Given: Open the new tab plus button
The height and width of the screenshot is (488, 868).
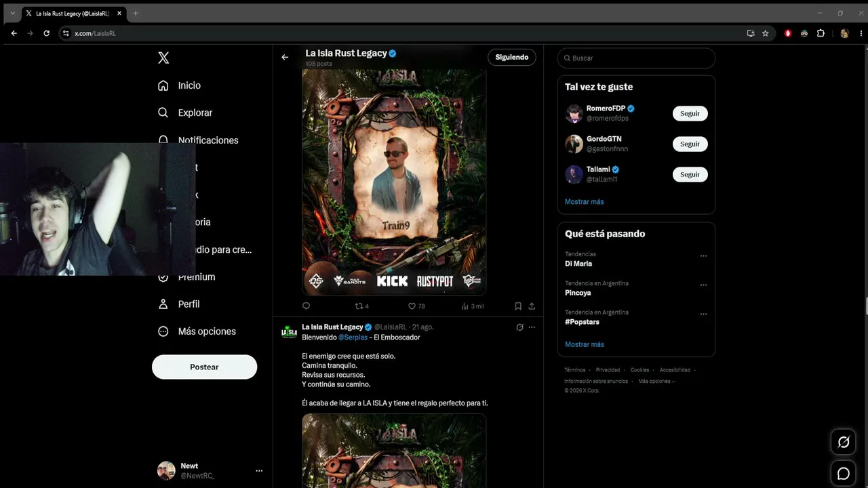Looking at the screenshot, I should pyautogui.click(x=136, y=14).
